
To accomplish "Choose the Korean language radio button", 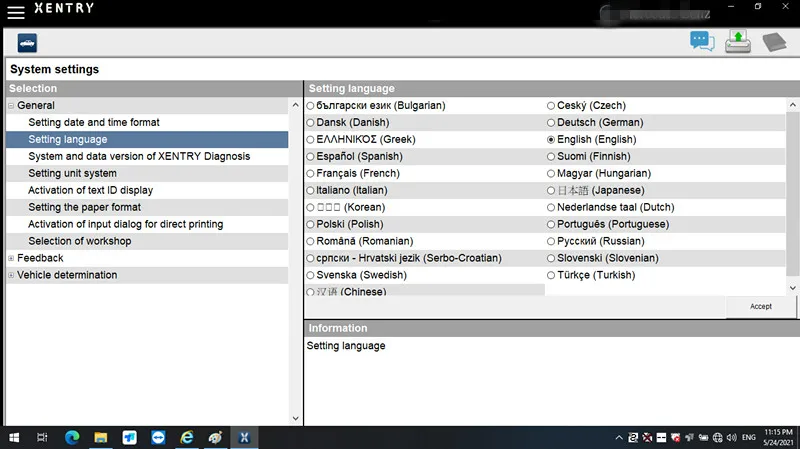I will coord(310,207).
